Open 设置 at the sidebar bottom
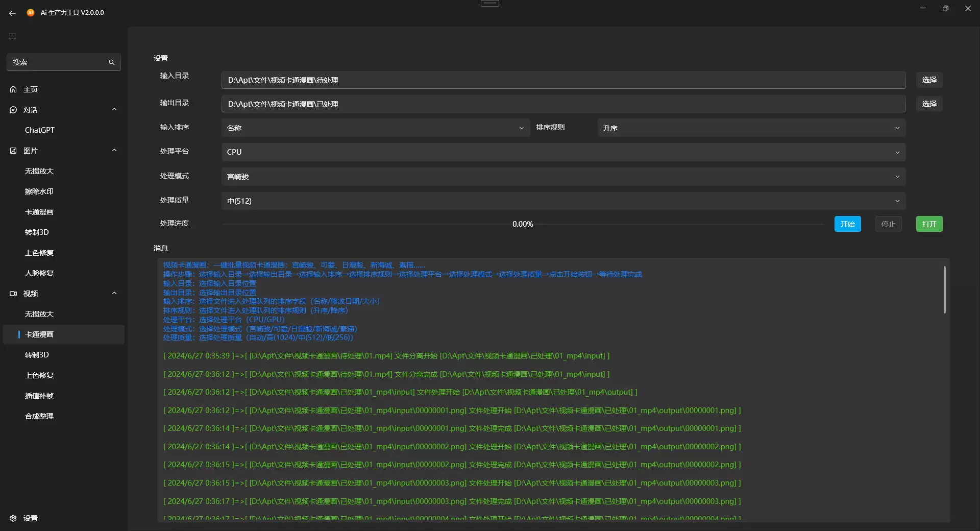The height and width of the screenshot is (531, 980). coord(64,518)
